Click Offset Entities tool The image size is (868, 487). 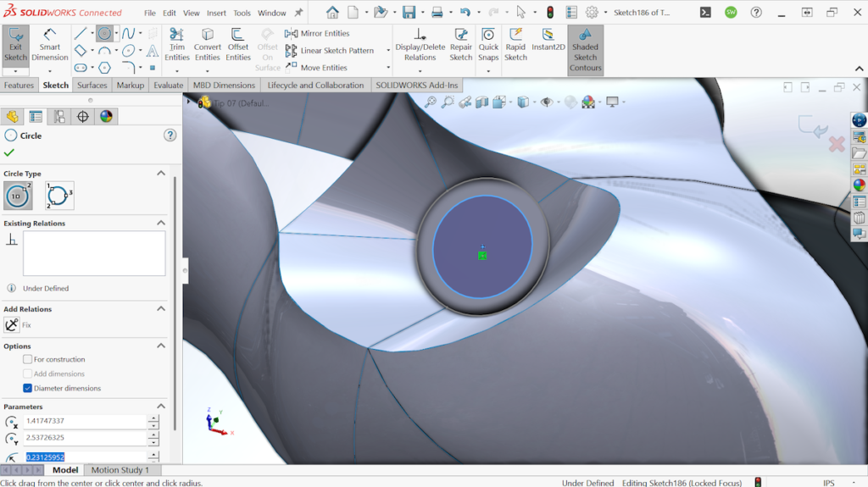(238, 44)
